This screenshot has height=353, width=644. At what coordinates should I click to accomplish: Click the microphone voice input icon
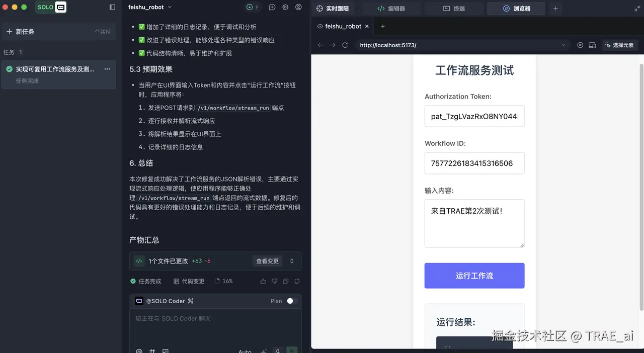tap(277, 351)
